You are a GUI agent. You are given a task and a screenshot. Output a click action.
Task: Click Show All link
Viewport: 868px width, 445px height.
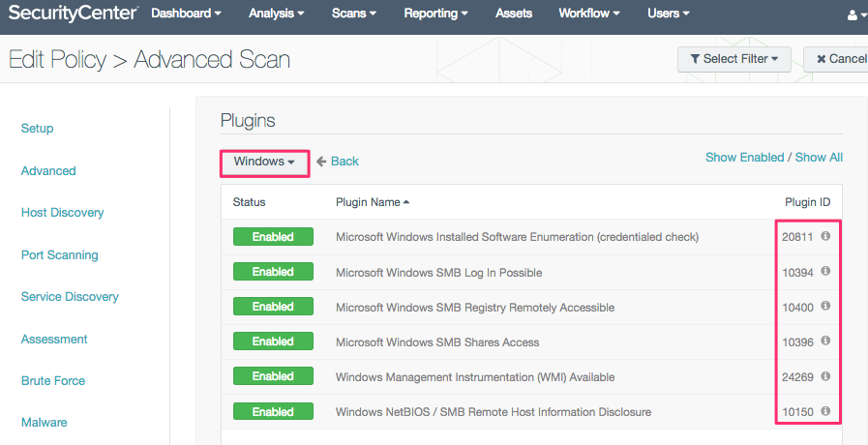coord(819,157)
